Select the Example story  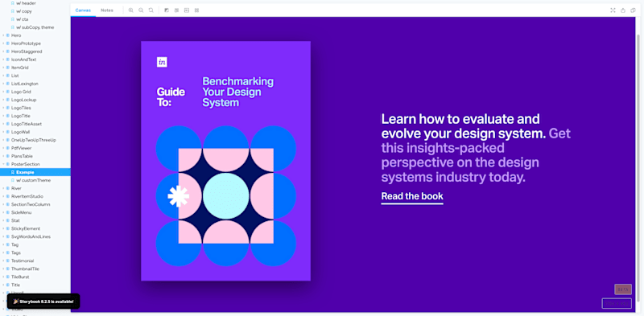[35, 172]
